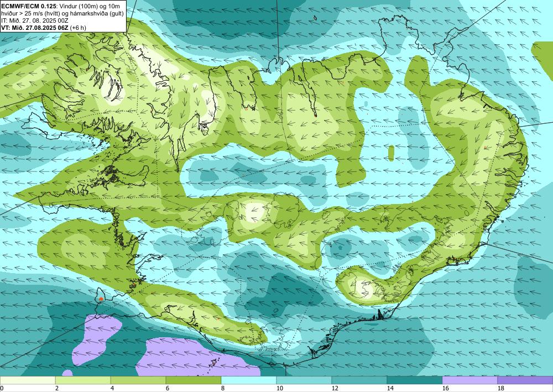Click the pale cyan 8–10 m/s legend swatch
Viewport: 553px width, 392px height.
point(249,380)
